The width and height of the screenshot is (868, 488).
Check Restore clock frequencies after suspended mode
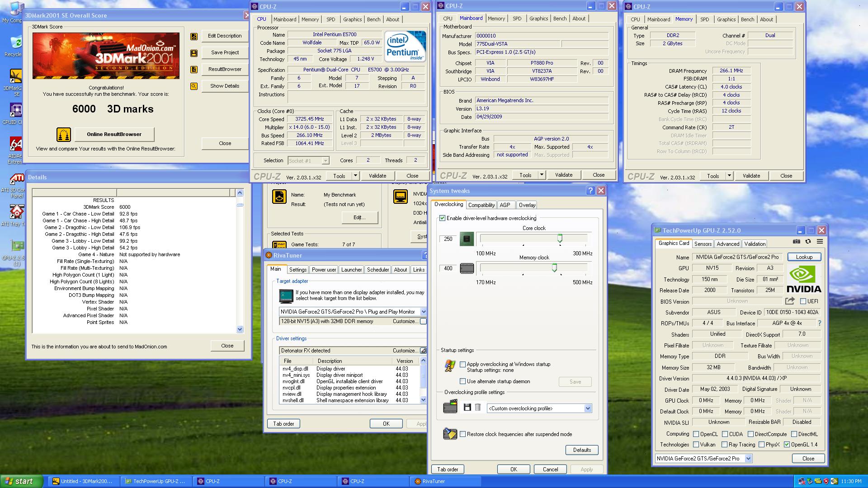click(462, 434)
